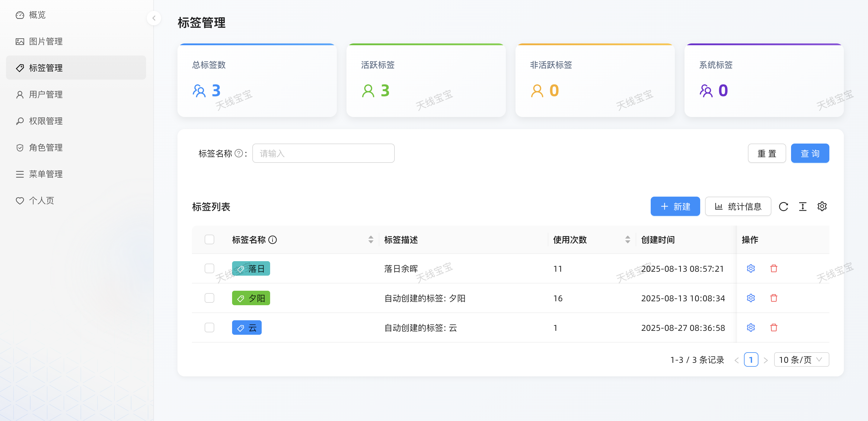Go to 用户管理 in the sidebar
Screen dimensions: 868x421
pos(46,95)
